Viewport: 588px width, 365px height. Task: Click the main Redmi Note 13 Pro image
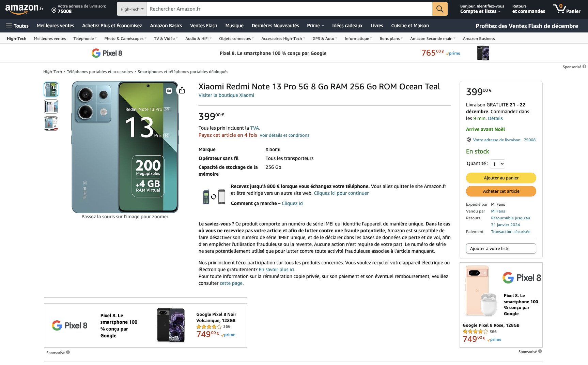click(125, 147)
